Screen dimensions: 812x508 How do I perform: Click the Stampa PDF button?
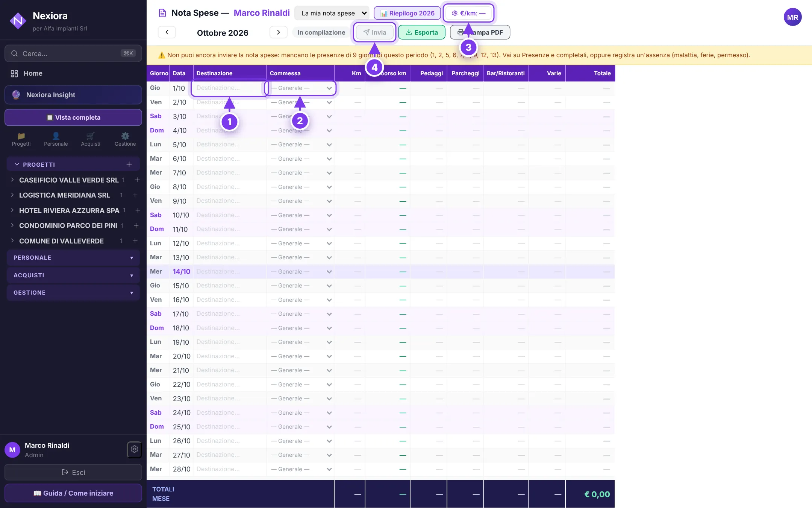tap(480, 32)
